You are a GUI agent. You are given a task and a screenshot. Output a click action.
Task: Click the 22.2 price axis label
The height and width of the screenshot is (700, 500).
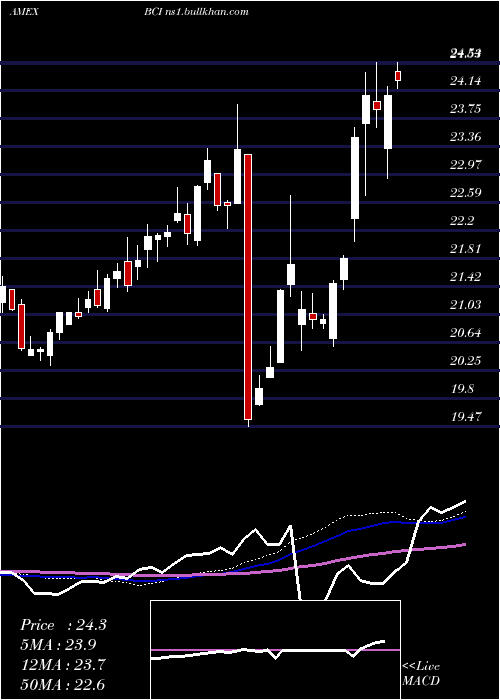pos(462,221)
